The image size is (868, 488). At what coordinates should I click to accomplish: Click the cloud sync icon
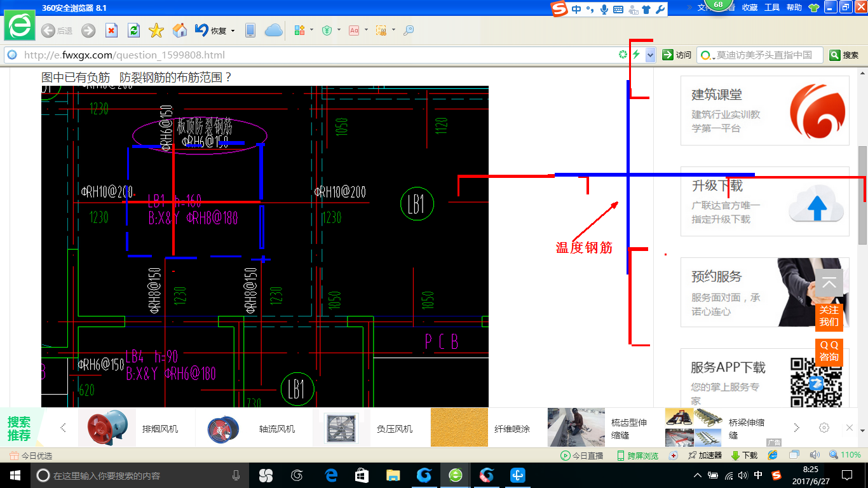[x=273, y=30]
